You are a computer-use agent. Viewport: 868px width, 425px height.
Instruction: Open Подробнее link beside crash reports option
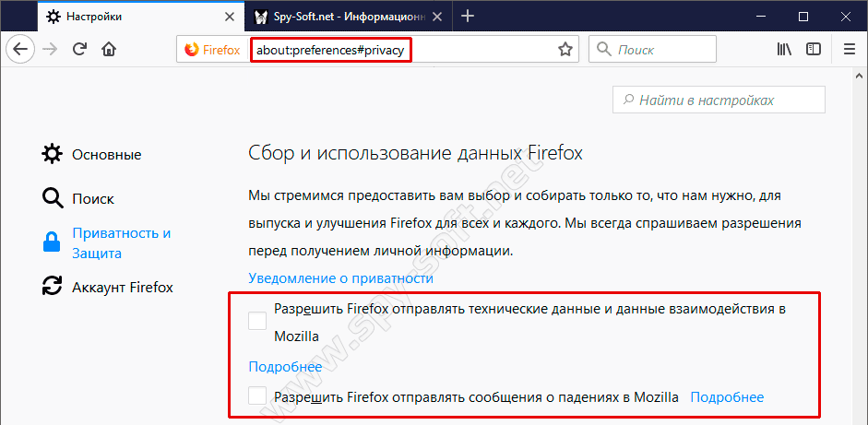727,396
